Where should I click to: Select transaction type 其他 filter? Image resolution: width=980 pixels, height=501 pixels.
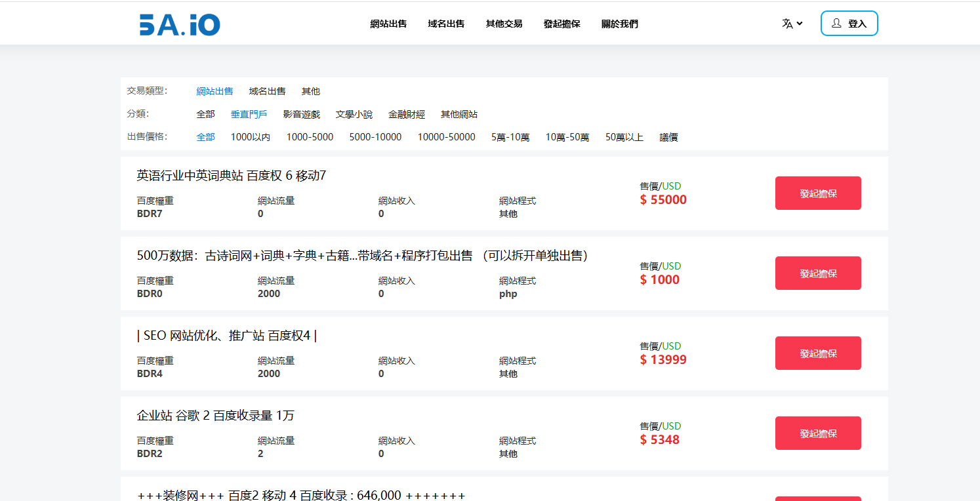(x=310, y=91)
